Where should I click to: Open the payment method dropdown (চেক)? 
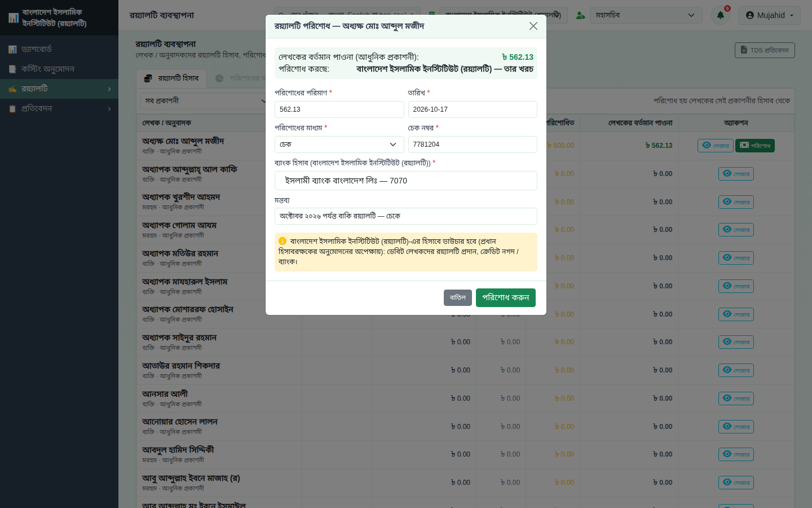[x=339, y=144]
